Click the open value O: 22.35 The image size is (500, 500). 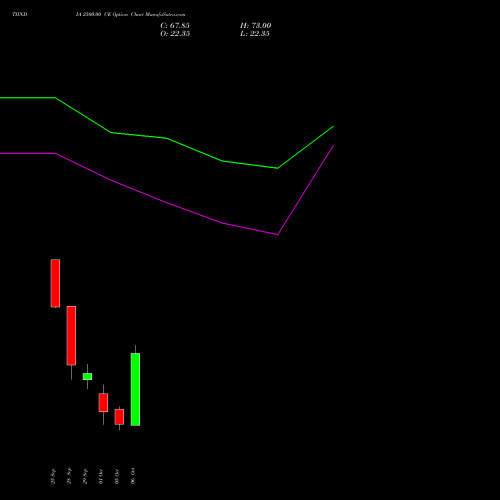point(175,34)
